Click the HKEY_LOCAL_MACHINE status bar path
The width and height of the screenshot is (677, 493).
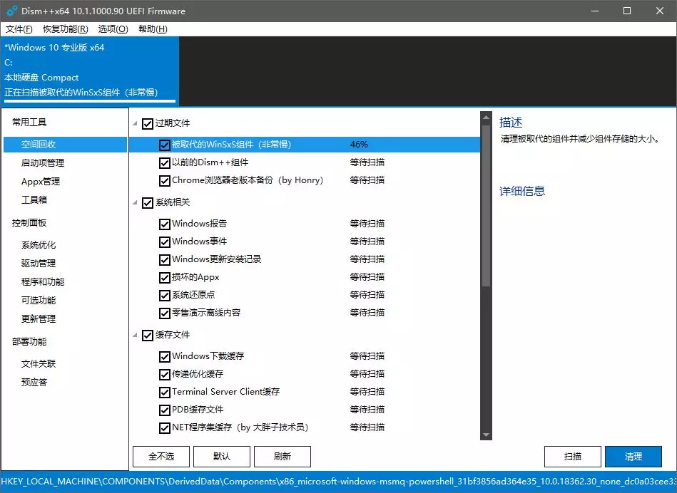tap(338, 481)
